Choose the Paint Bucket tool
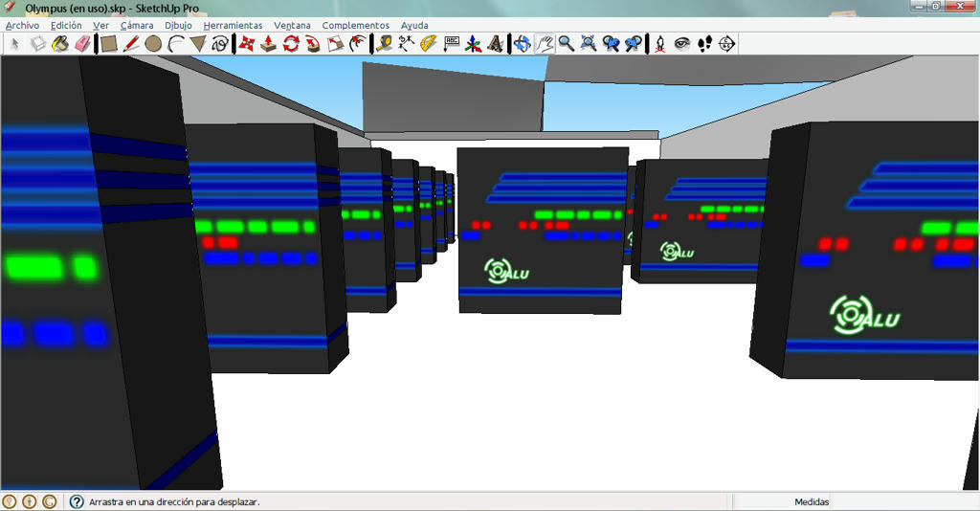 click(x=60, y=44)
